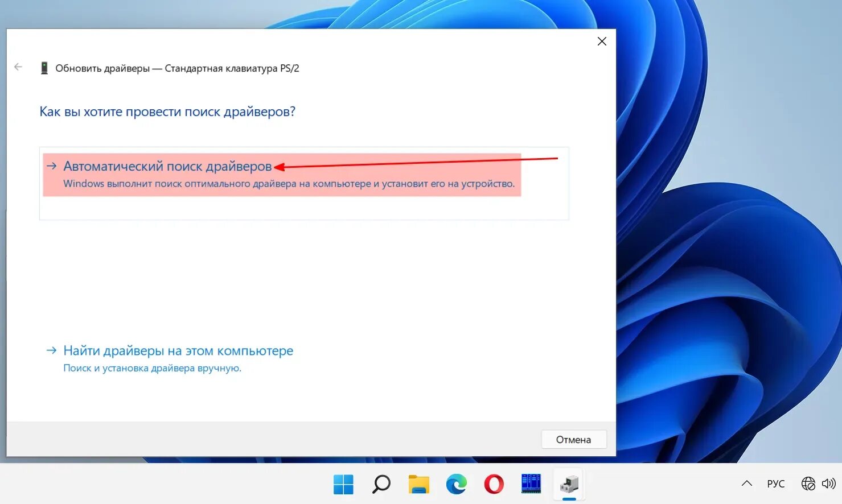Click the Отмена button
The height and width of the screenshot is (504, 842).
[x=574, y=439]
